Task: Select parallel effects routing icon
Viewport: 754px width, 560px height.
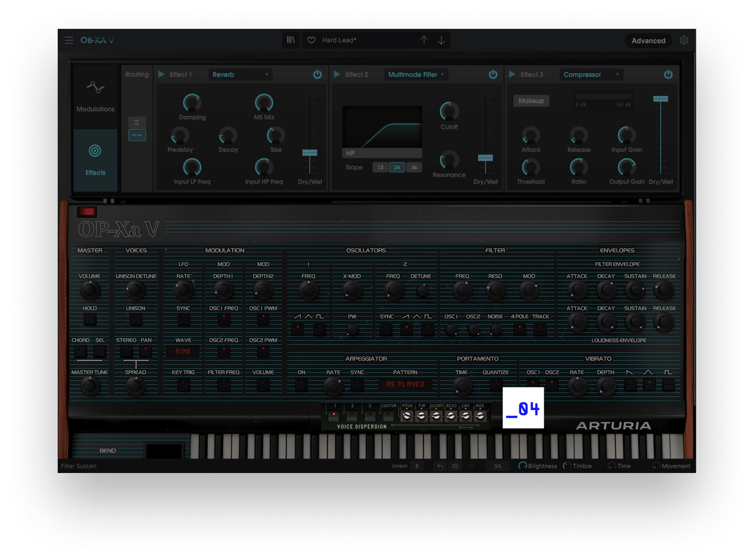Action: 137,122
